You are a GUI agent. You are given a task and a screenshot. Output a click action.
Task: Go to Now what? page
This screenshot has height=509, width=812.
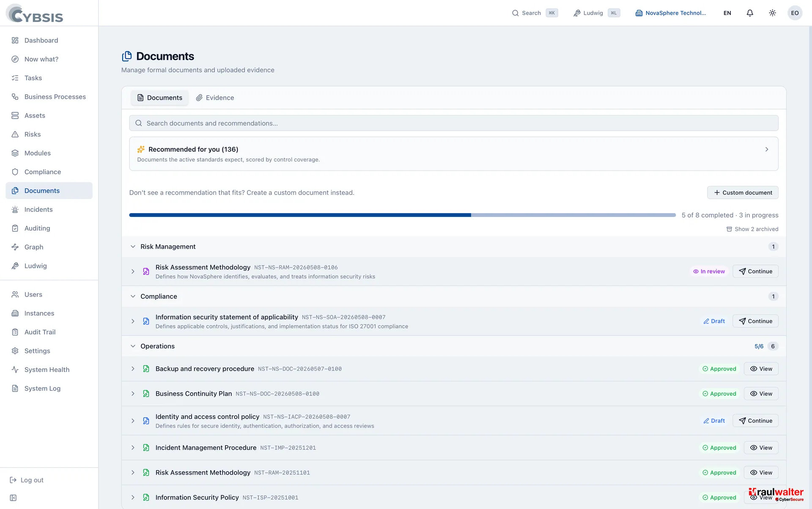pyautogui.click(x=49, y=59)
